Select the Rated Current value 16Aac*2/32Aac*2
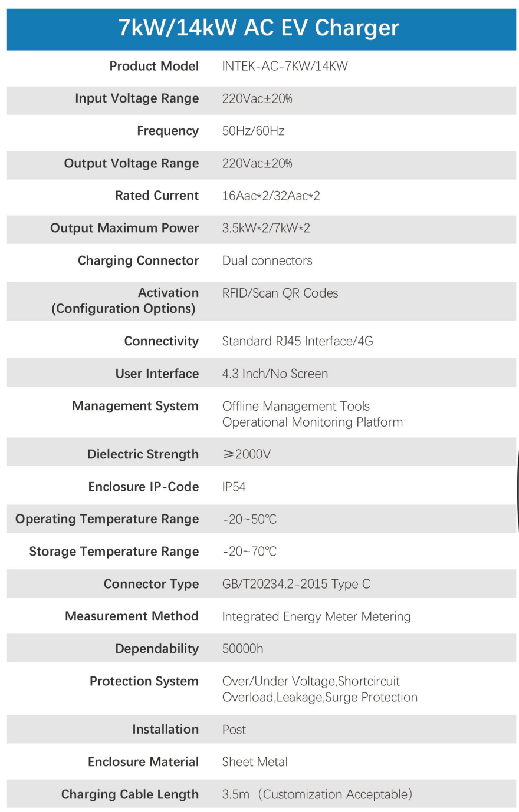The height and width of the screenshot is (812, 519). [x=271, y=196]
